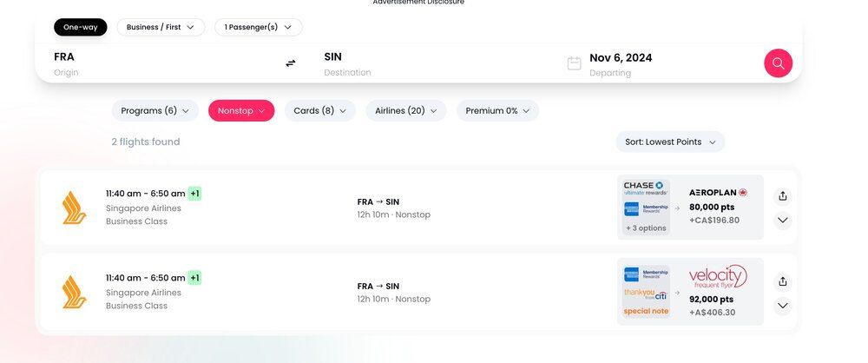868x363 pixels.
Task: Open the Programs (6) filter
Action: 155,110
